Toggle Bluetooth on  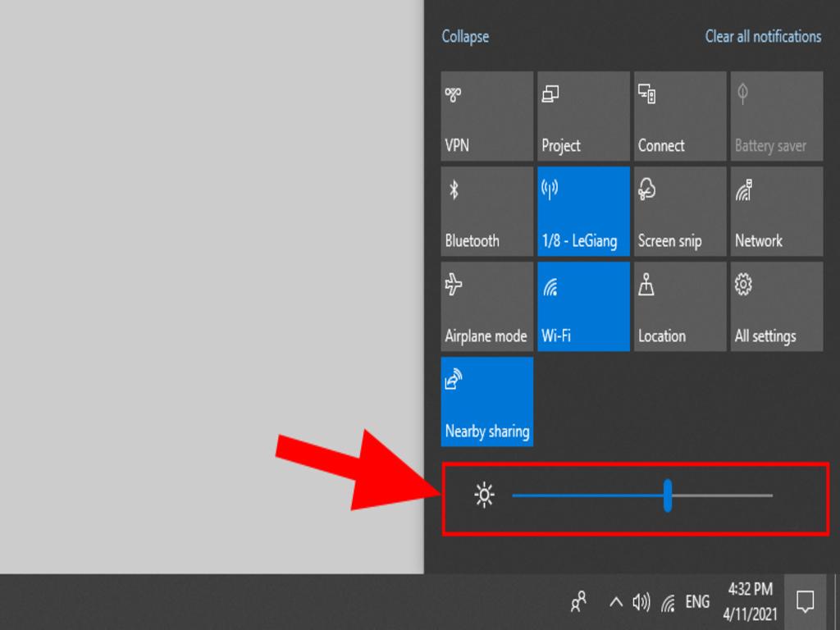486,212
